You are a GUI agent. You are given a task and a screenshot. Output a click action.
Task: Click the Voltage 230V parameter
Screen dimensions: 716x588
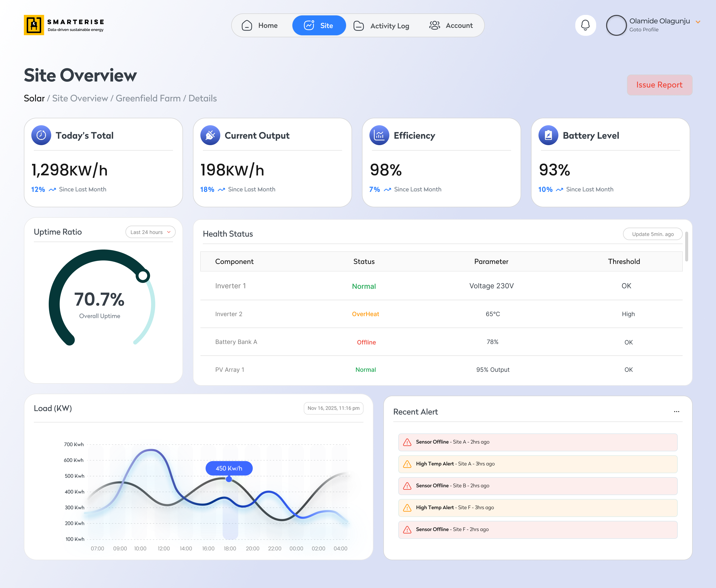491,286
